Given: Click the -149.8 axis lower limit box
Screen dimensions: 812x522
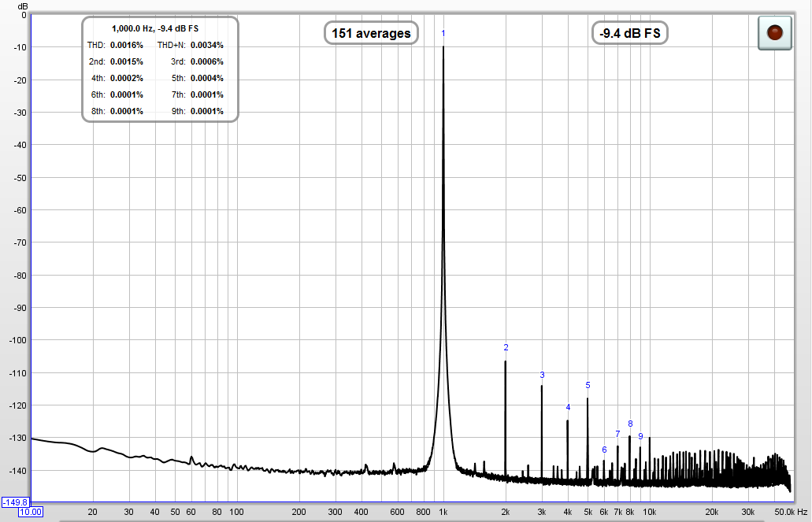Looking at the screenshot, I should [x=16, y=502].
